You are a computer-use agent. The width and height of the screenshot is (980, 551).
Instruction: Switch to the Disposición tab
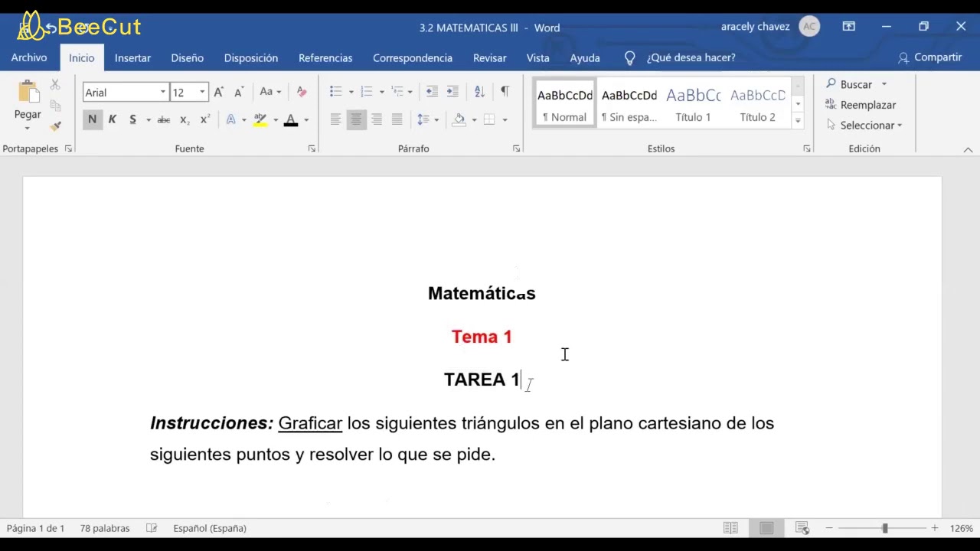[x=251, y=57]
